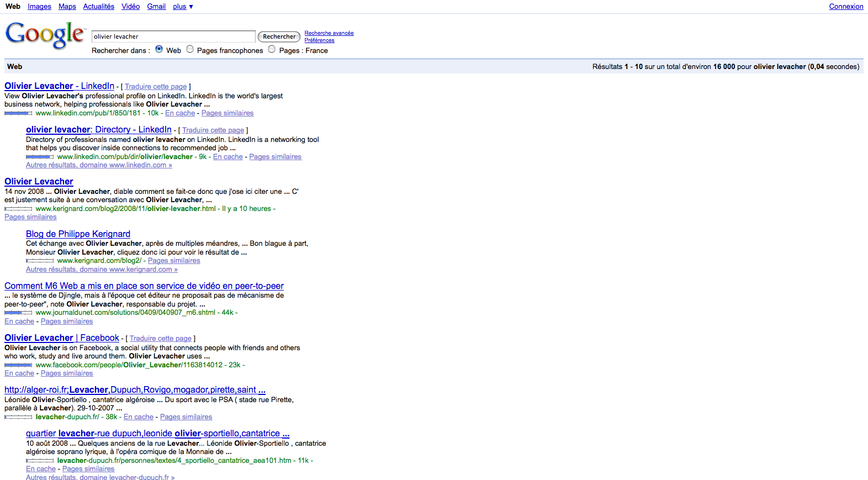Open 'En cache' under journaldunet.com result
This screenshot has height=480, width=868.
pyautogui.click(x=19, y=321)
